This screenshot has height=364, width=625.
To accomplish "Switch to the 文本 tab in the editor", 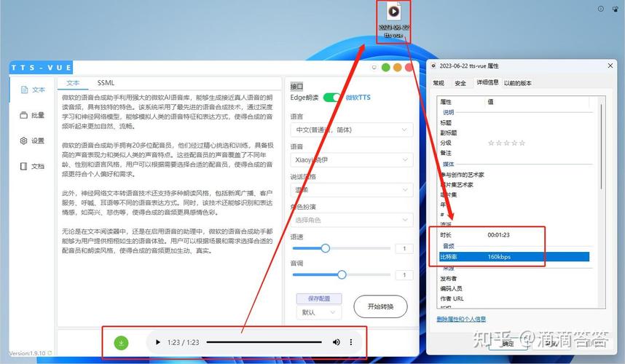I will [x=73, y=83].
